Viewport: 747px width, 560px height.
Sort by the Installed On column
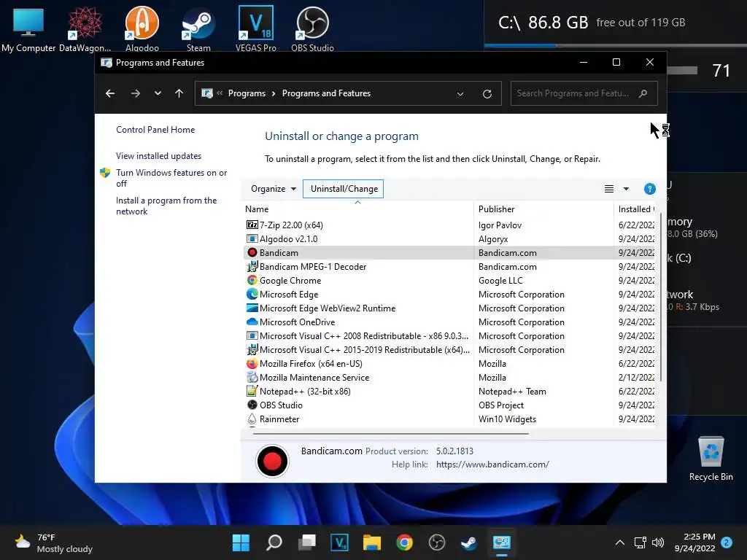pos(636,209)
